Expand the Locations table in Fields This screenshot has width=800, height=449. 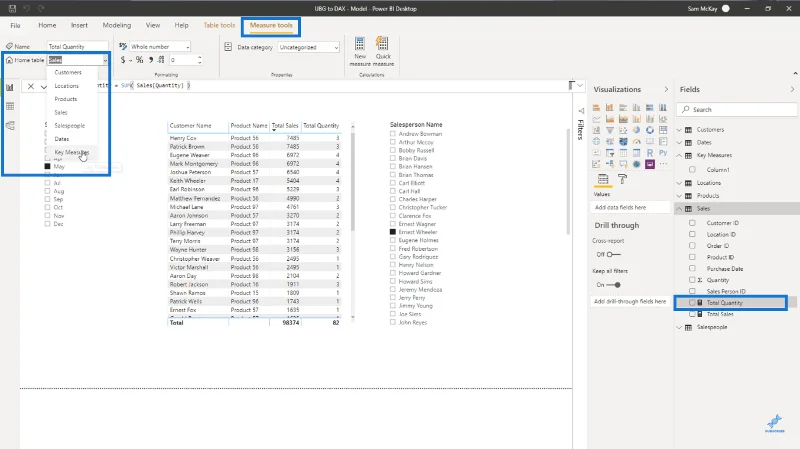click(x=679, y=183)
